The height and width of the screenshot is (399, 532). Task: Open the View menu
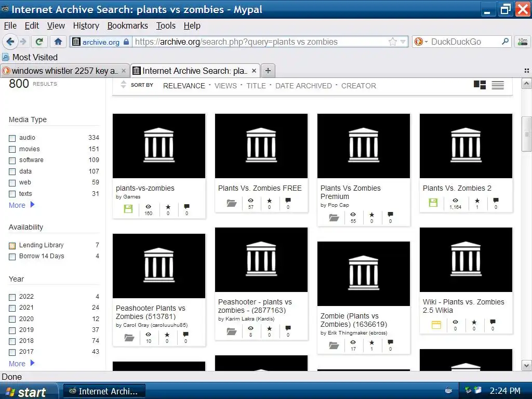(56, 26)
